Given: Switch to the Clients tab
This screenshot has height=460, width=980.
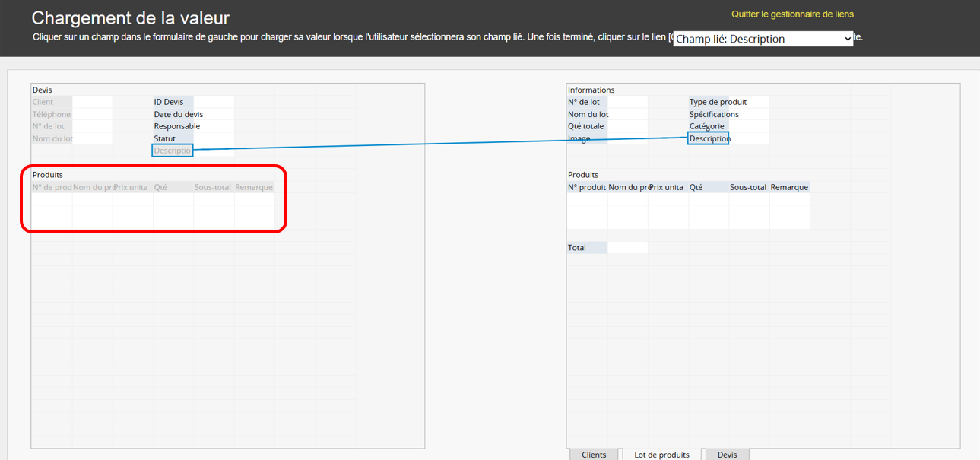Looking at the screenshot, I should (594, 455).
